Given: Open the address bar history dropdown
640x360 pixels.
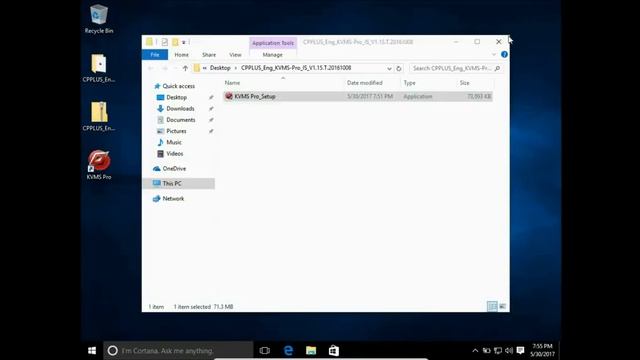Looking at the screenshot, I should coord(389,68).
